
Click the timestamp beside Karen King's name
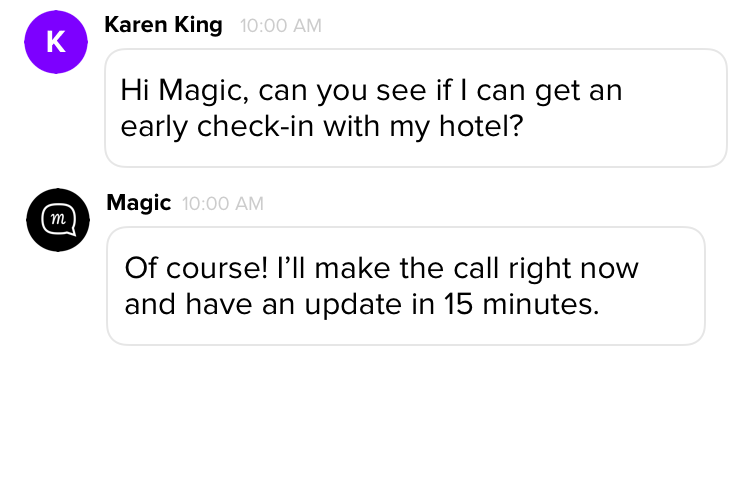pyautogui.click(x=281, y=26)
